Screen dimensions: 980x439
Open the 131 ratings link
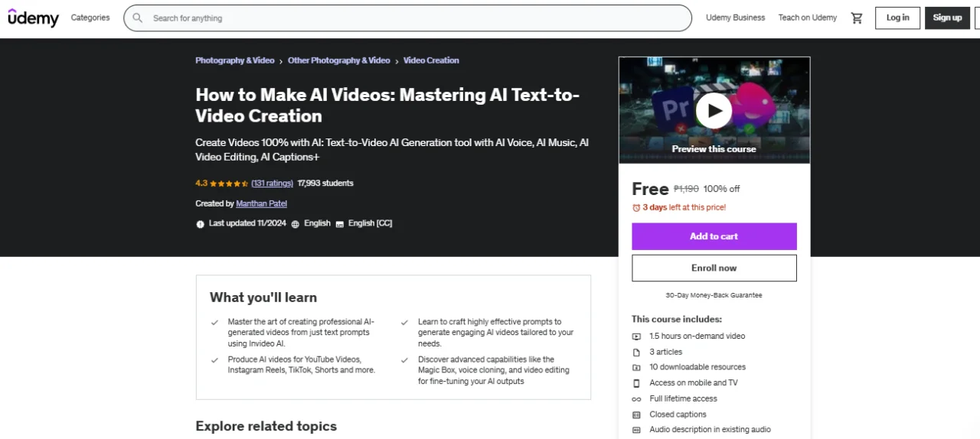273,184
